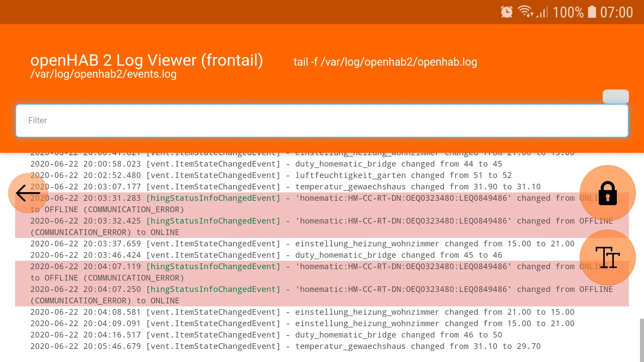
Task: Tap the battery status icon
Action: pos(592,12)
